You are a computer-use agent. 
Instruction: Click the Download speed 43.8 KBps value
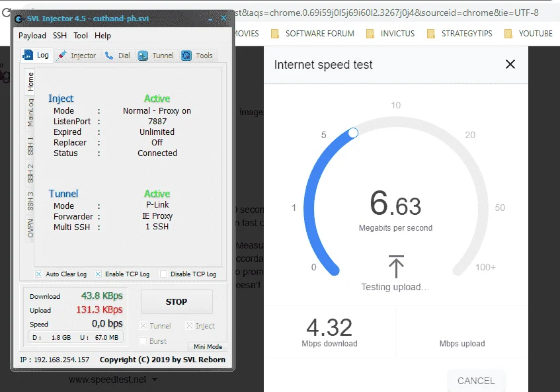[102, 295]
